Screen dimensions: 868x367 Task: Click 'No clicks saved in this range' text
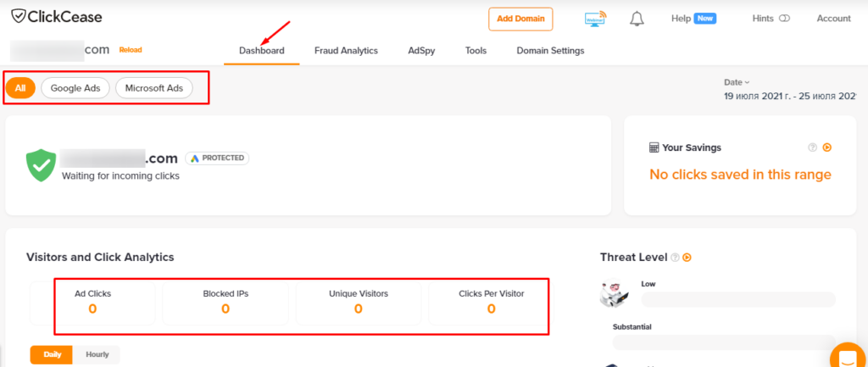click(740, 175)
